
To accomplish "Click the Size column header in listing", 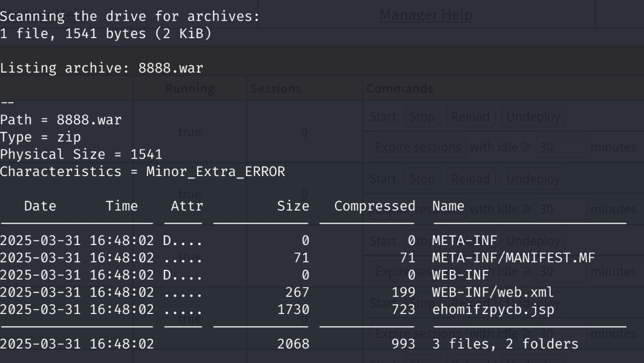I will [293, 206].
